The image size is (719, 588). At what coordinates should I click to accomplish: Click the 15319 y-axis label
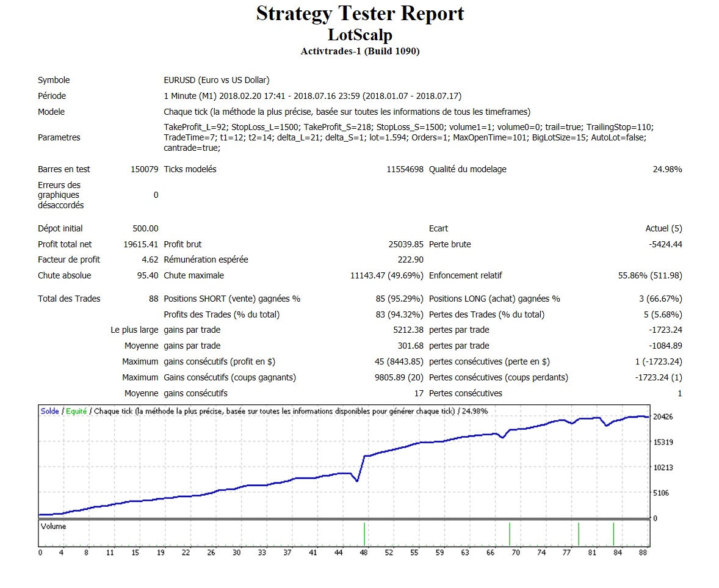coord(663,442)
